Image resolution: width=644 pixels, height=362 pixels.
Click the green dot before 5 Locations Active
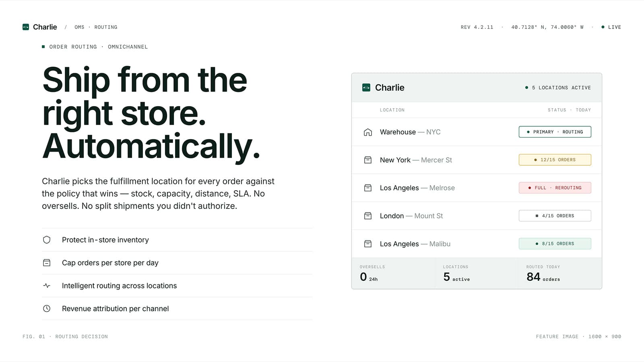526,87
